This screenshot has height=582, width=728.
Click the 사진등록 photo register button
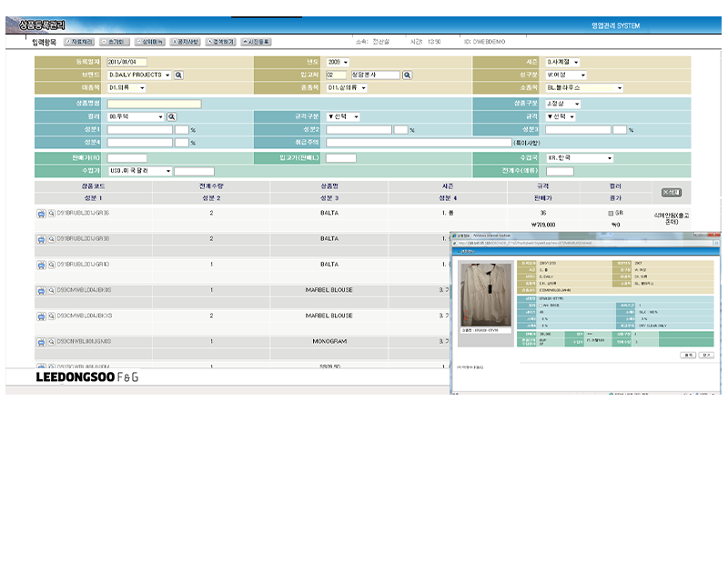pyautogui.click(x=256, y=42)
